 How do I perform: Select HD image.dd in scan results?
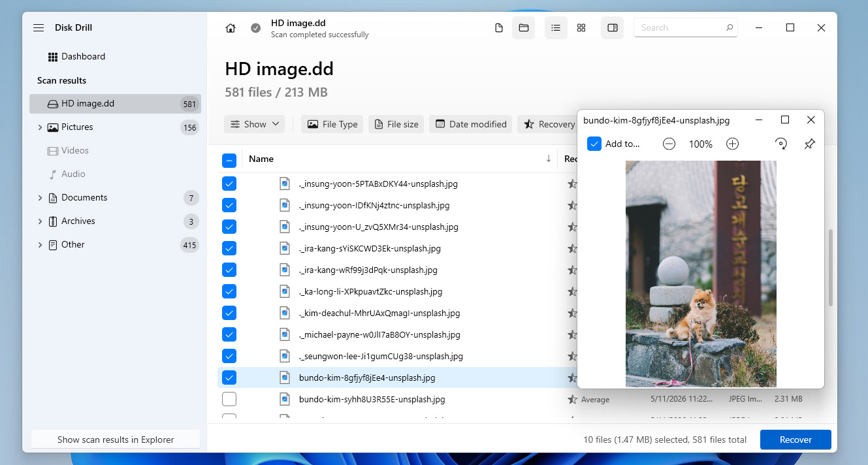[115, 104]
